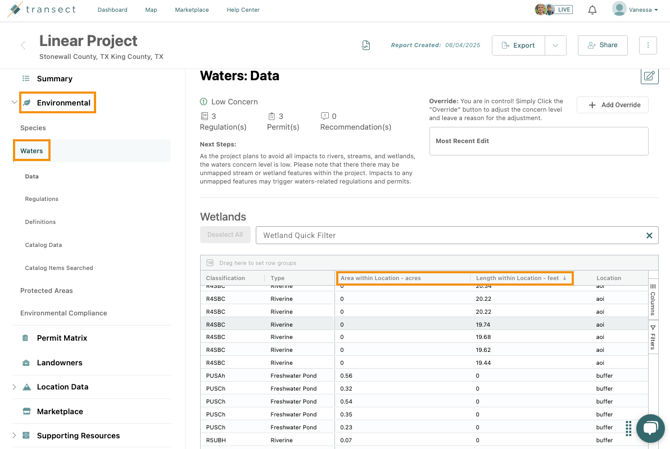Click the Low Concern status icon
Viewport: 670px width, 449px height.
click(203, 102)
